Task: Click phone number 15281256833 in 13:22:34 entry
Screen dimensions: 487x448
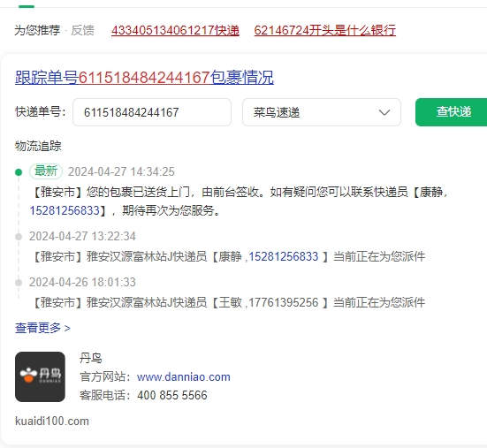Action: 284,256
